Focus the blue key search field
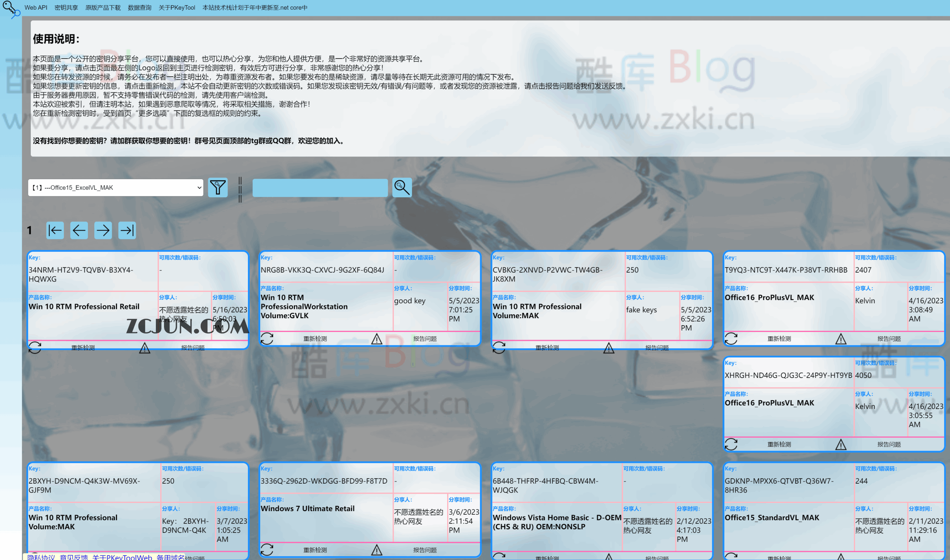The height and width of the screenshot is (560, 950). pos(320,188)
